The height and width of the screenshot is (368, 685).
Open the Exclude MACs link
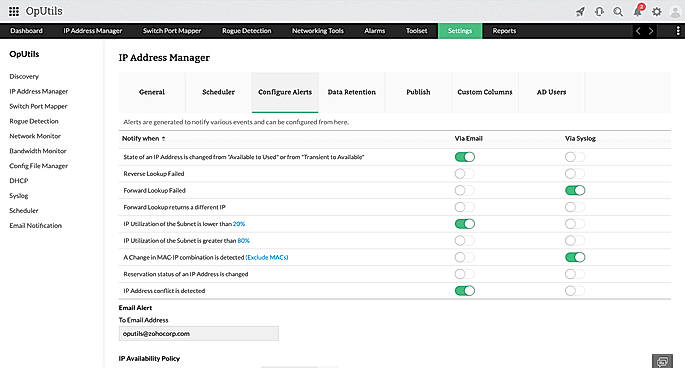pos(267,257)
